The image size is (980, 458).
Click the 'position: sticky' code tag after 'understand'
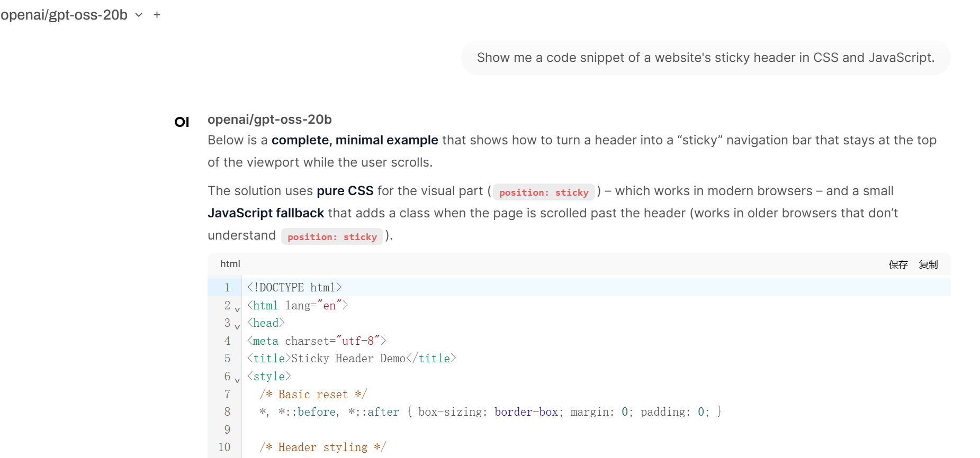(332, 237)
